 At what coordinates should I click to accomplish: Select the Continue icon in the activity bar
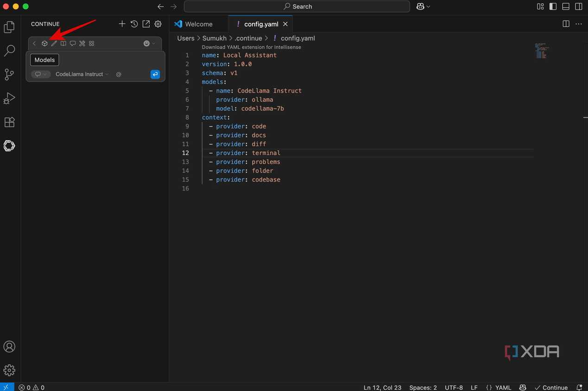tap(9, 146)
